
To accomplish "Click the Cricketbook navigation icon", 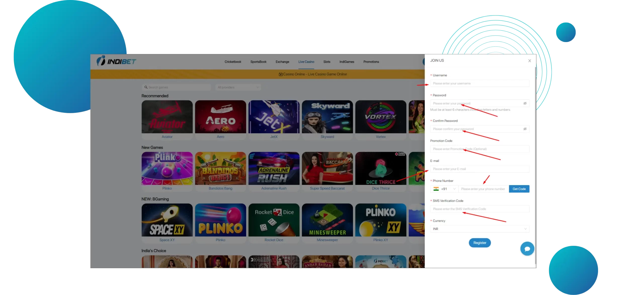I will [232, 62].
